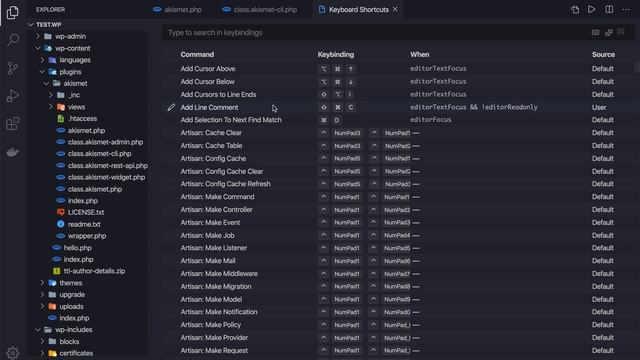This screenshot has width=640, height=360.
Task: Select the Artisan: Make Middleware row
Action: [x=398, y=274]
